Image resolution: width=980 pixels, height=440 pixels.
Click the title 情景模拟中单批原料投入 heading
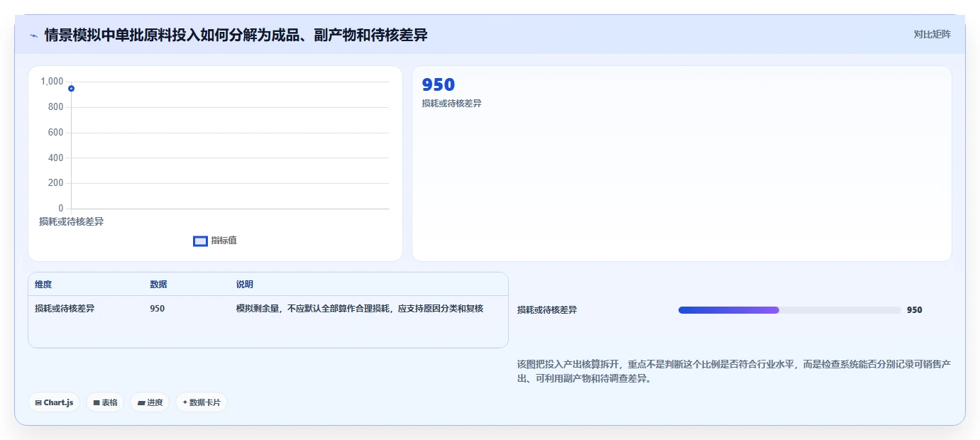click(x=236, y=35)
